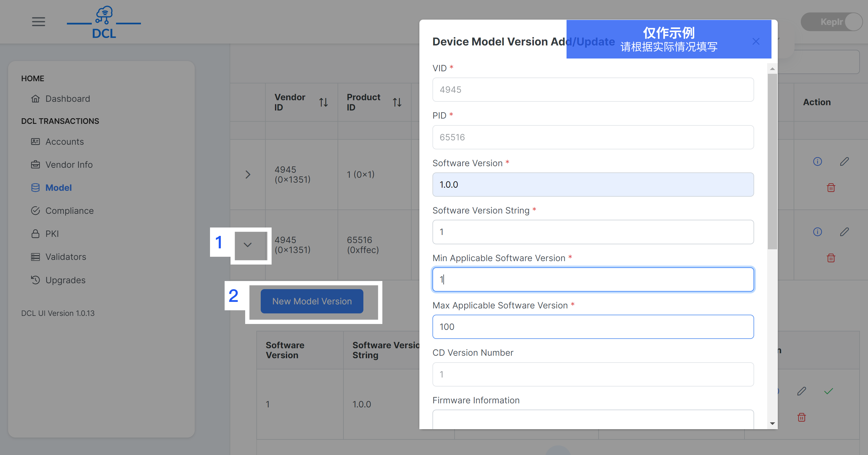Click edit pencil for product 65516 row
The height and width of the screenshot is (455, 868).
tap(844, 232)
